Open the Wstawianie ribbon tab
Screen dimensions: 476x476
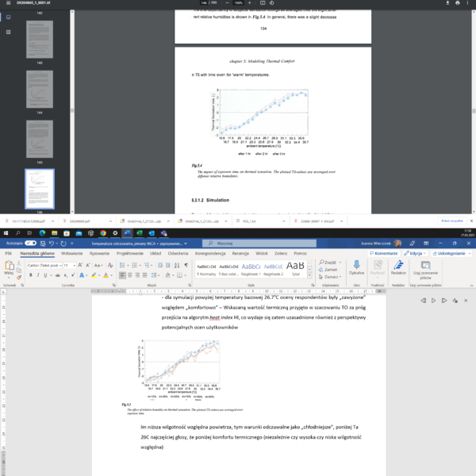click(71, 253)
